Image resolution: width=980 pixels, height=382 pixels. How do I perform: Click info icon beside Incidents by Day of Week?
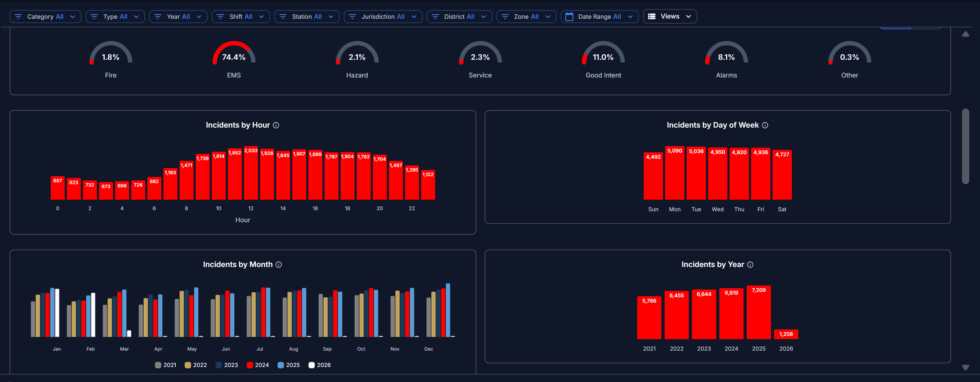(x=765, y=125)
